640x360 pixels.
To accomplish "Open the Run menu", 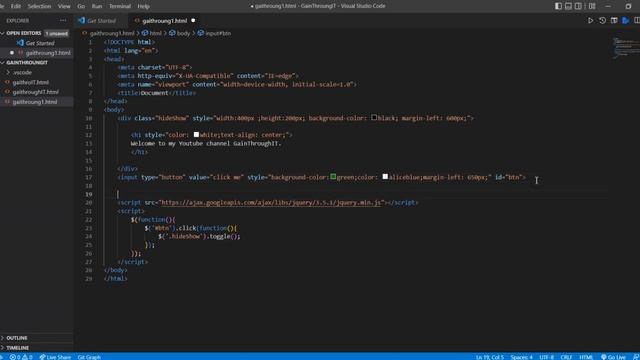I will 97,6.
